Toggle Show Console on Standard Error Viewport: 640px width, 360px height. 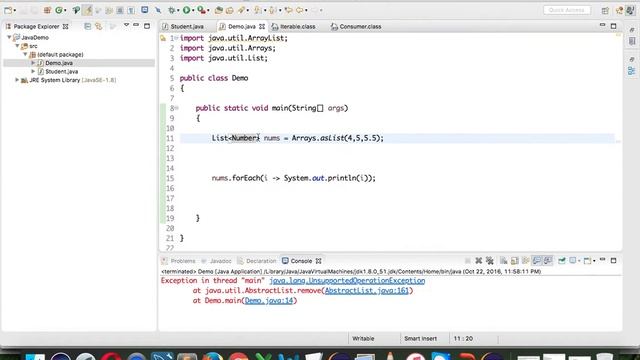[x=548, y=260]
